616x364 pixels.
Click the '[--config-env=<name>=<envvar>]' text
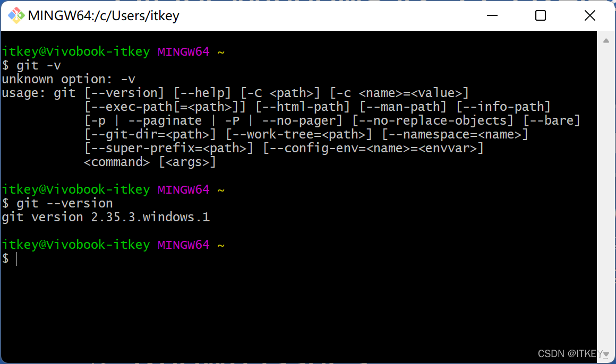(x=373, y=148)
